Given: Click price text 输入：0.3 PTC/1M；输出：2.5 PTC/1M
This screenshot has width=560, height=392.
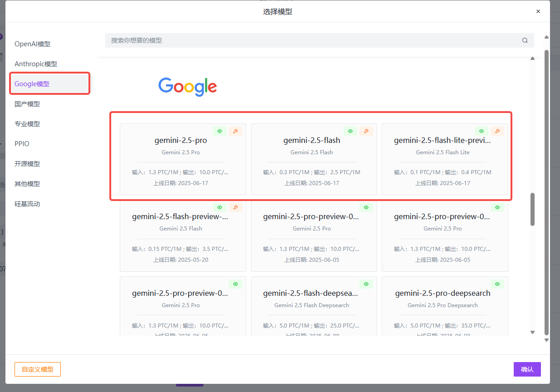Looking at the screenshot, I should coord(312,172).
